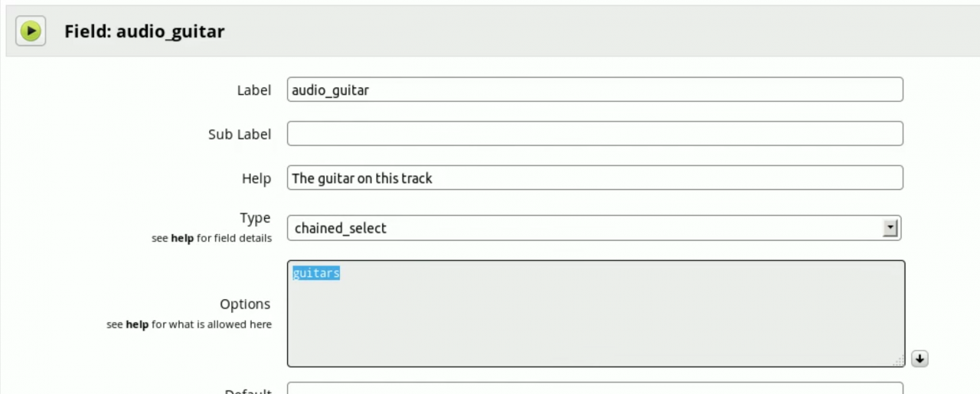Focus the Label field containing audio_guitar

[x=595, y=90]
